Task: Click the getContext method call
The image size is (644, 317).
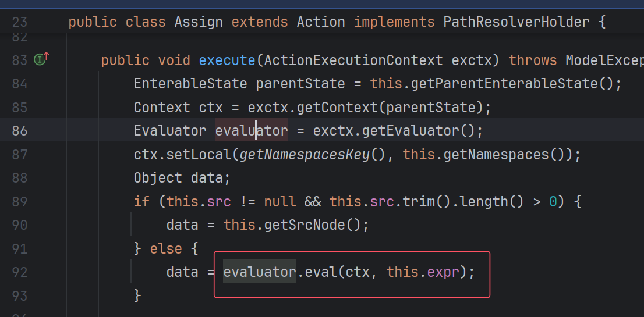Action: pos(329,108)
